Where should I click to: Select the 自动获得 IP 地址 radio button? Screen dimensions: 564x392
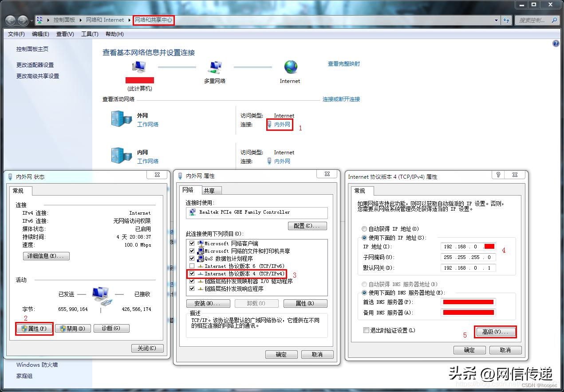364,228
